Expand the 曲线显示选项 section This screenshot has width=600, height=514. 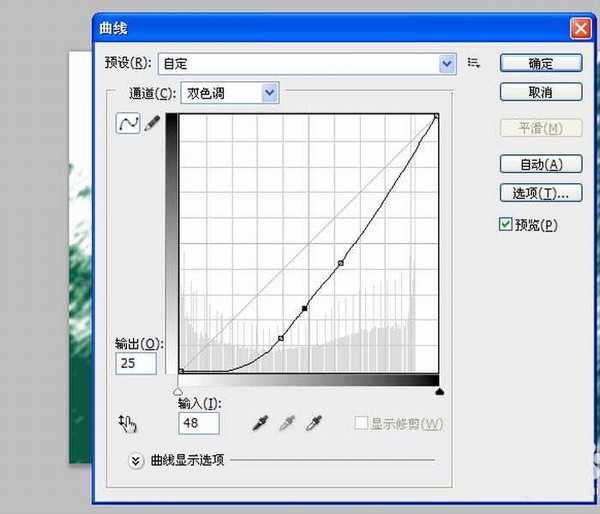(x=136, y=460)
